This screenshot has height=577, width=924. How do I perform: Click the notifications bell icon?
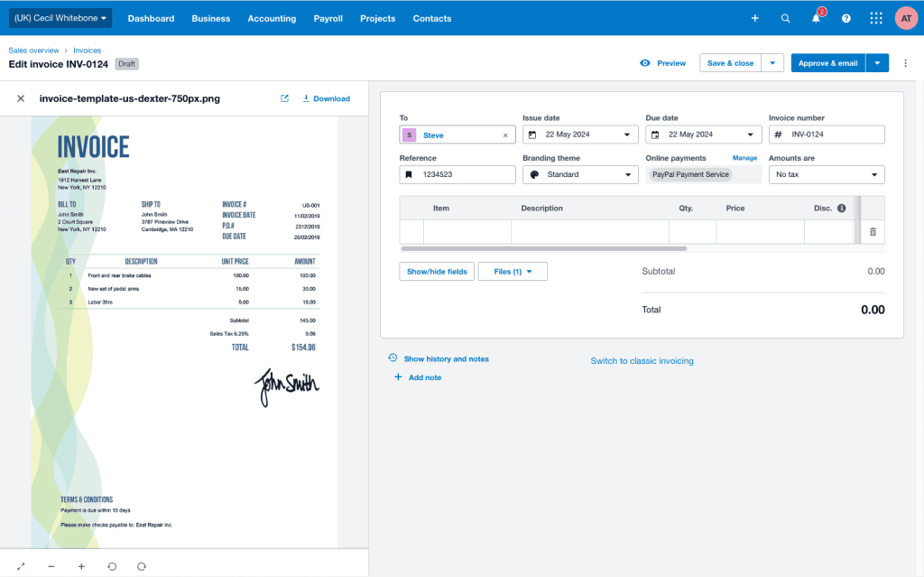point(816,18)
